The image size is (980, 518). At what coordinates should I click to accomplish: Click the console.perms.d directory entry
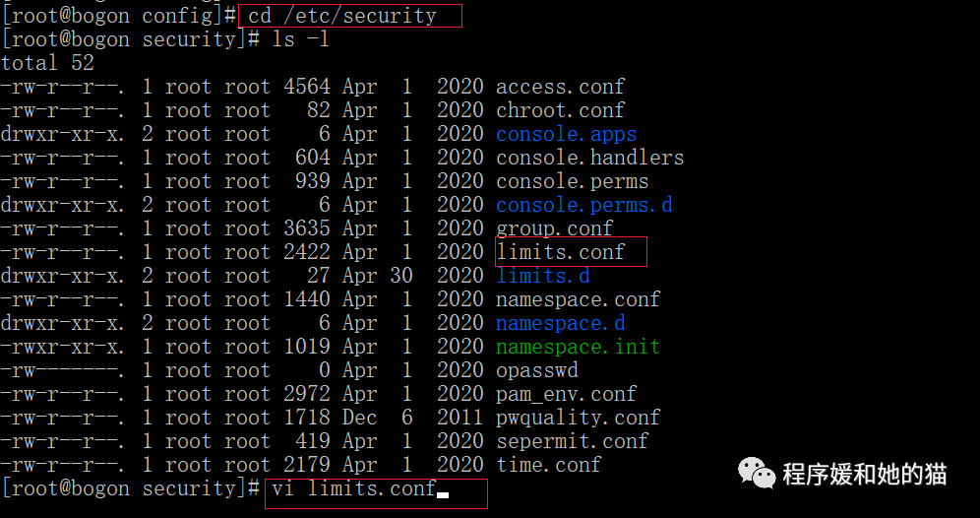pyautogui.click(x=583, y=205)
